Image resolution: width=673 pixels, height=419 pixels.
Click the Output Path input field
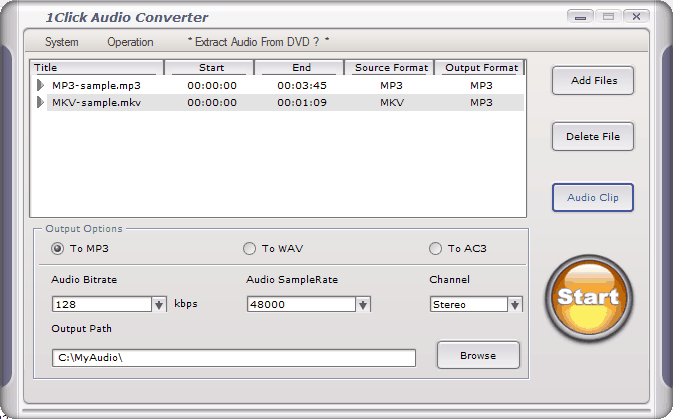click(x=234, y=358)
